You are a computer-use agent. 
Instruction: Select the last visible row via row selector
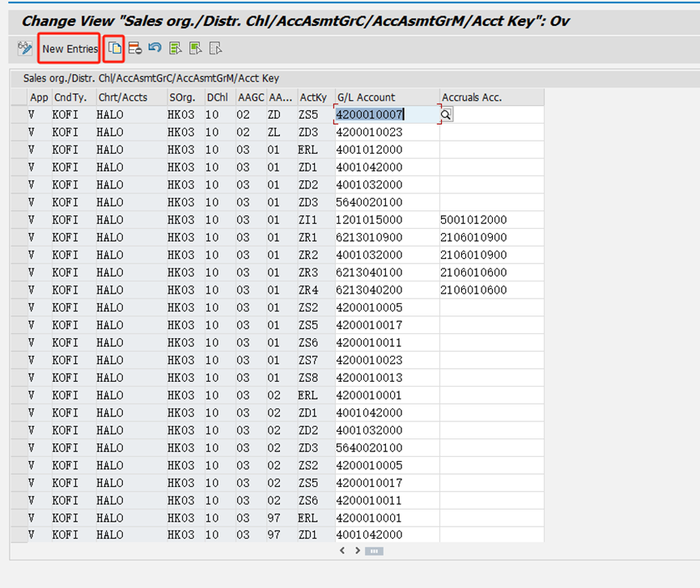(19, 535)
